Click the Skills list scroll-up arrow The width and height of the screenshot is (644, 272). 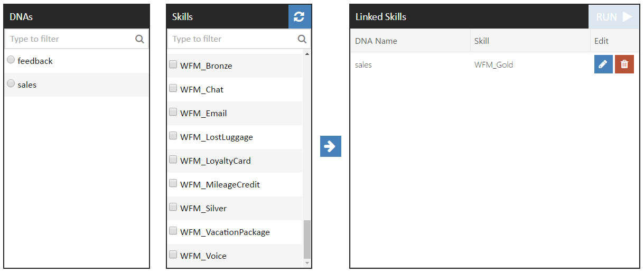tap(307, 54)
